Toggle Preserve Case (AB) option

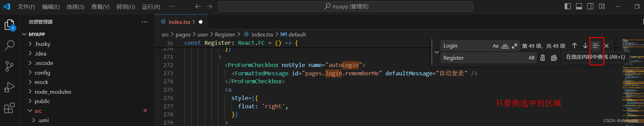(x=532, y=58)
